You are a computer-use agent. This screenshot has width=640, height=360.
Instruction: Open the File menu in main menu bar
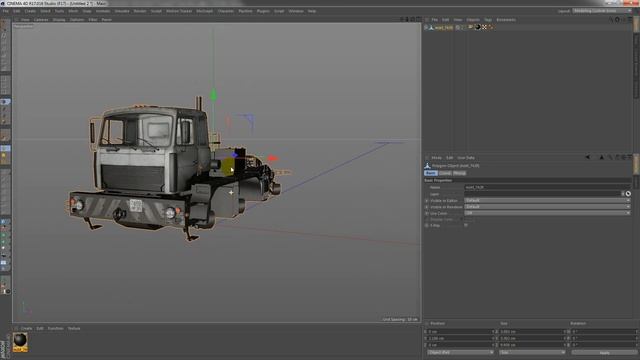coord(5,11)
